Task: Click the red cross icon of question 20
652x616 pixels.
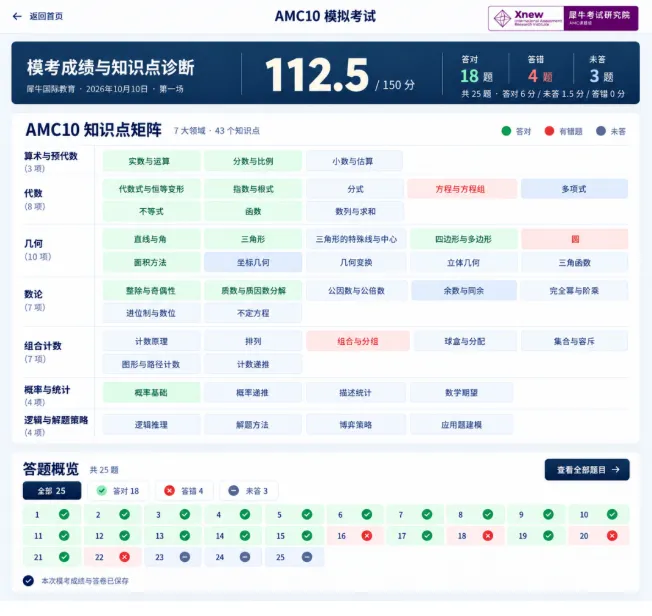Action: 612,536
